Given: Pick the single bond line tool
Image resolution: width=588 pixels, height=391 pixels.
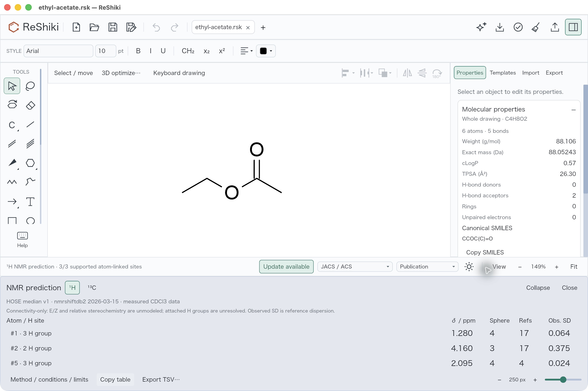Looking at the screenshot, I should 30,124.
